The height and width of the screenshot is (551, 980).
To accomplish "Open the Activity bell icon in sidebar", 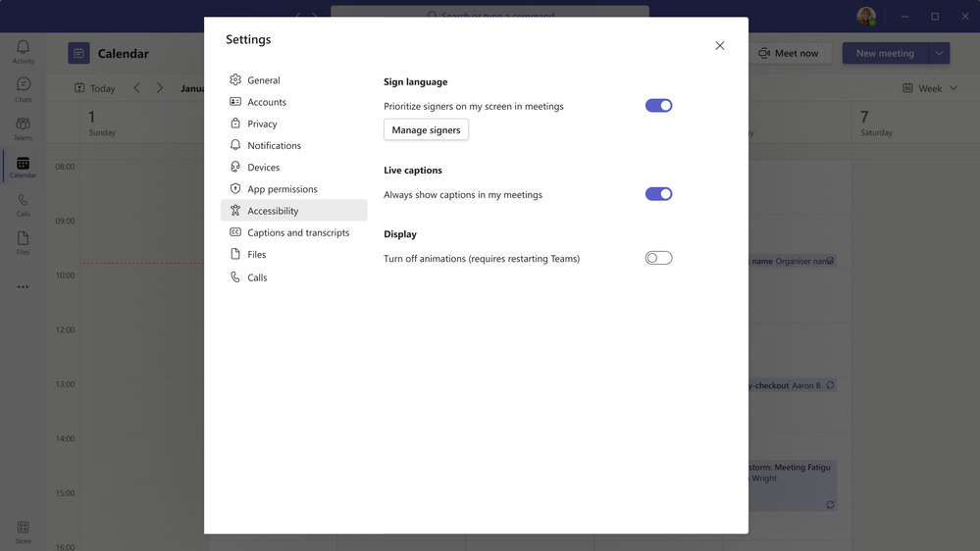I will [24, 52].
